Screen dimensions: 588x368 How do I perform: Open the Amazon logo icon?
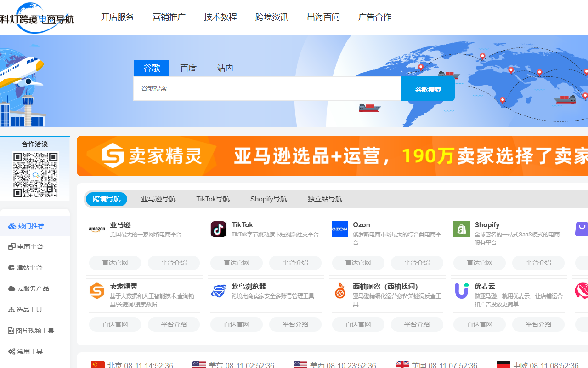[x=97, y=229]
